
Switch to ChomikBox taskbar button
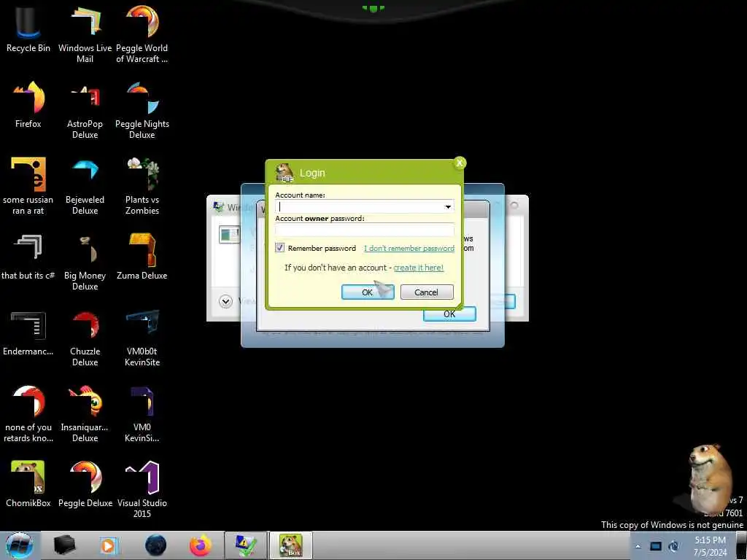pyautogui.click(x=291, y=545)
